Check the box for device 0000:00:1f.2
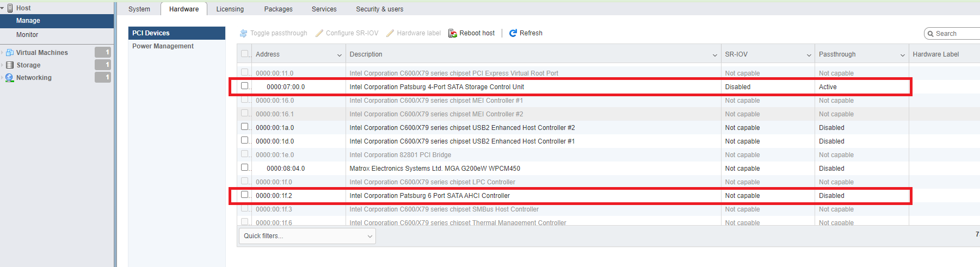Screen dimensions: 980x267 (x=245, y=195)
